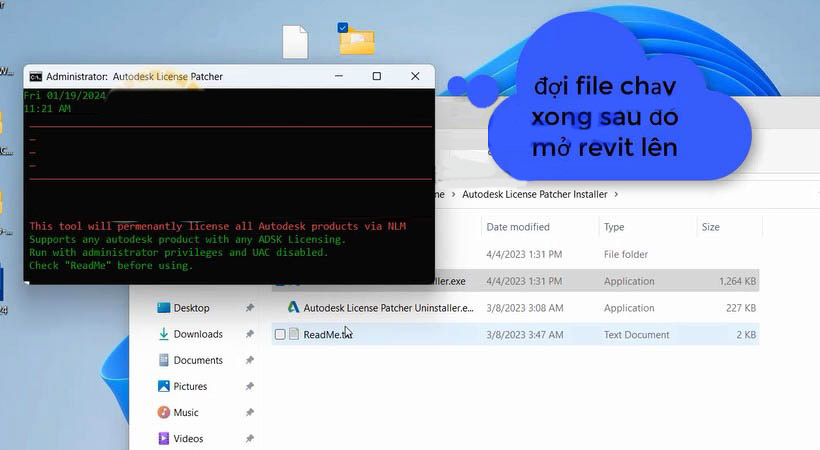The width and height of the screenshot is (820, 450).
Task: Click the Pictures icon in the sidebar
Action: pyautogui.click(x=164, y=386)
